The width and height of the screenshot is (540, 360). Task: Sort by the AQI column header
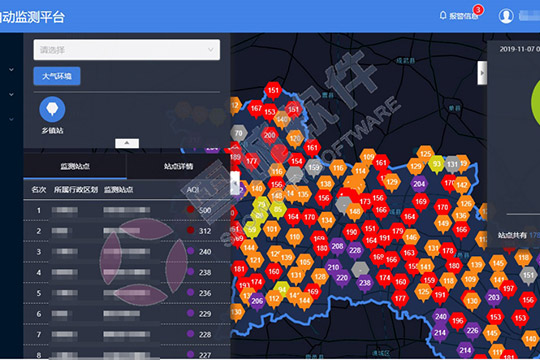pos(193,190)
